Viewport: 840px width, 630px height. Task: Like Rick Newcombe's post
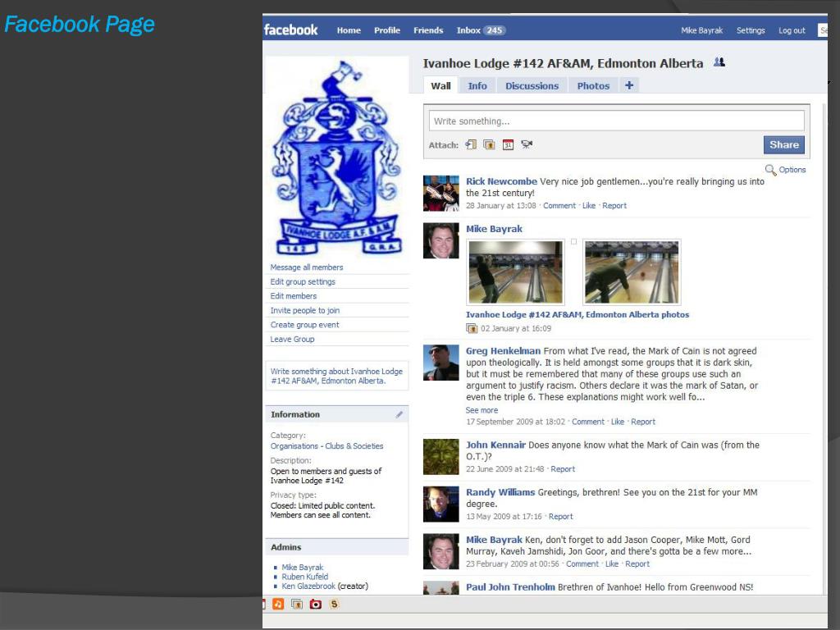589,206
